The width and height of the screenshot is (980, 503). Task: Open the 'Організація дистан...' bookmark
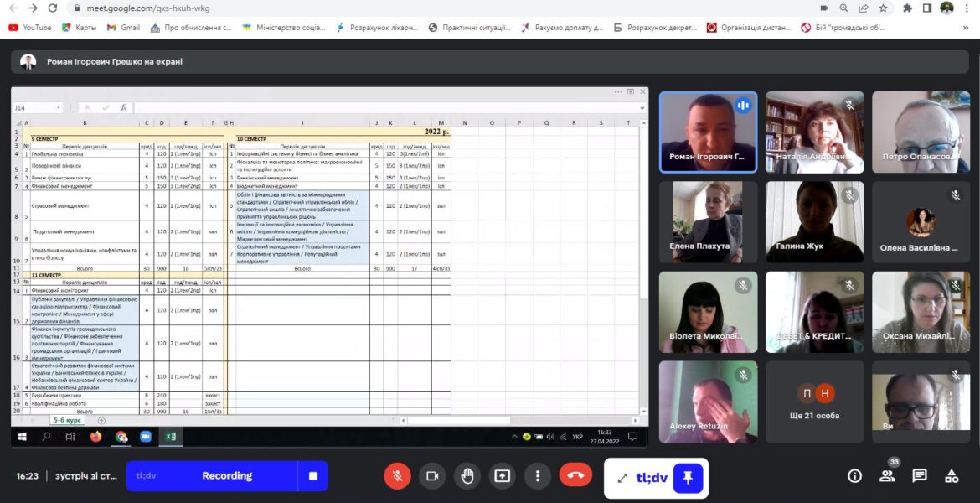click(749, 28)
